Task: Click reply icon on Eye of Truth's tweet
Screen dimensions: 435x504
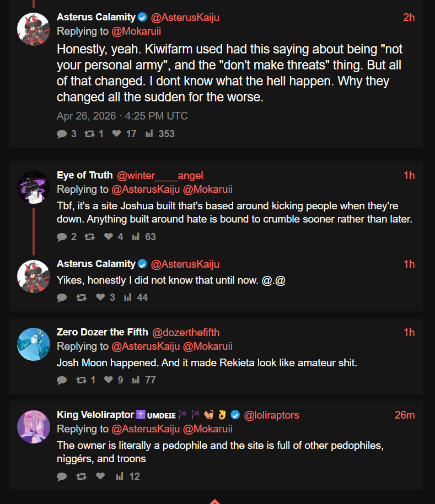Action: [x=61, y=237]
